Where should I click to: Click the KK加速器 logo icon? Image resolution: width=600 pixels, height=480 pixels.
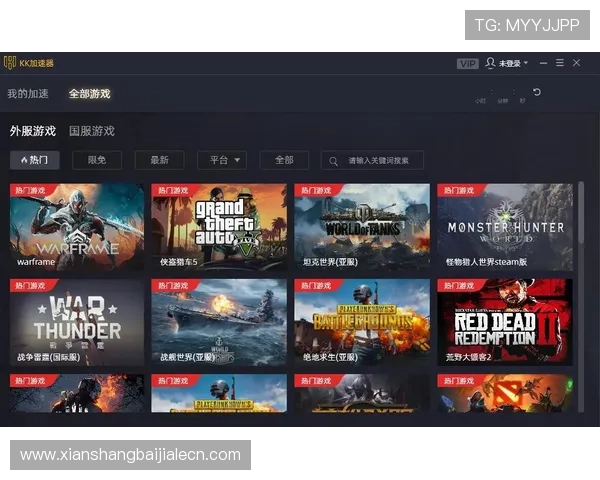[10, 63]
